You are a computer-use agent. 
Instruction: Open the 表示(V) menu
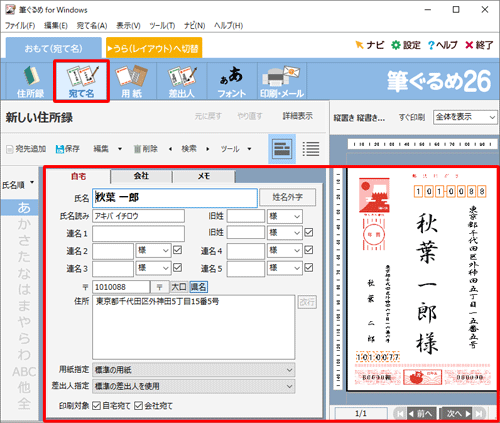click(x=128, y=26)
